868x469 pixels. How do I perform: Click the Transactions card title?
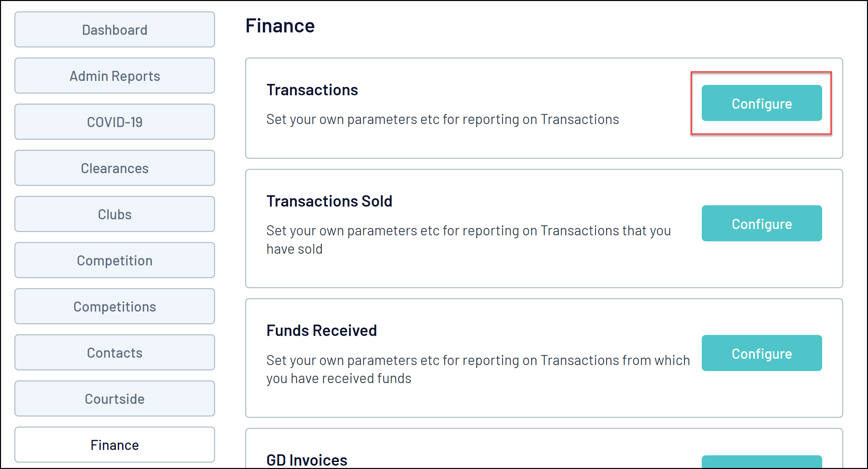pos(312,90)
